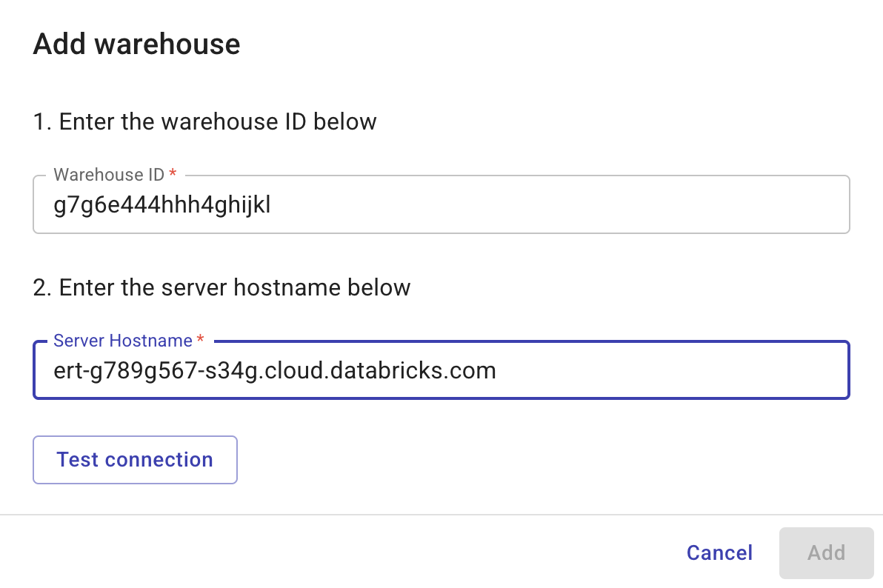Click inside the Server Hostname input field
Image resolution: width=883 pixels, height=588 pixels.
coord(441,370)
